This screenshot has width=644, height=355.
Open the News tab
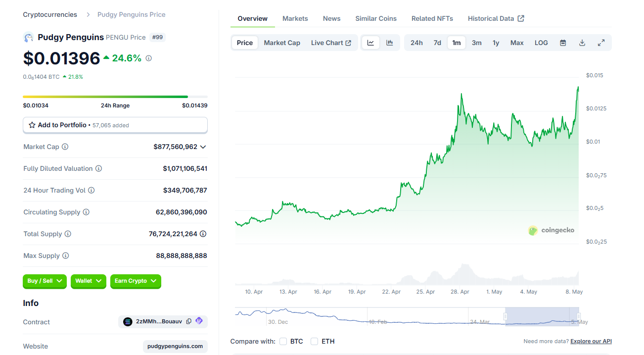point(331,19)
